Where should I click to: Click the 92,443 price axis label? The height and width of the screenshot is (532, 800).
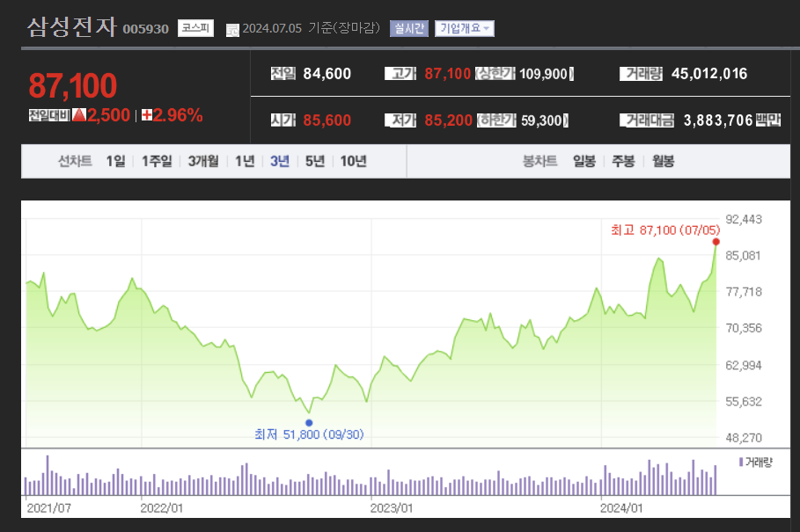tap(744, 220)
